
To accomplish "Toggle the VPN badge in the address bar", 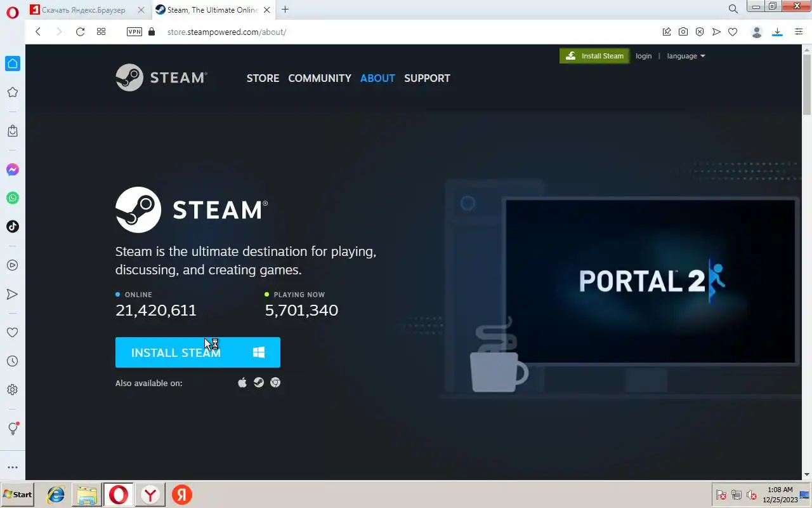I will pyautogui.click(x=134, y=32).
